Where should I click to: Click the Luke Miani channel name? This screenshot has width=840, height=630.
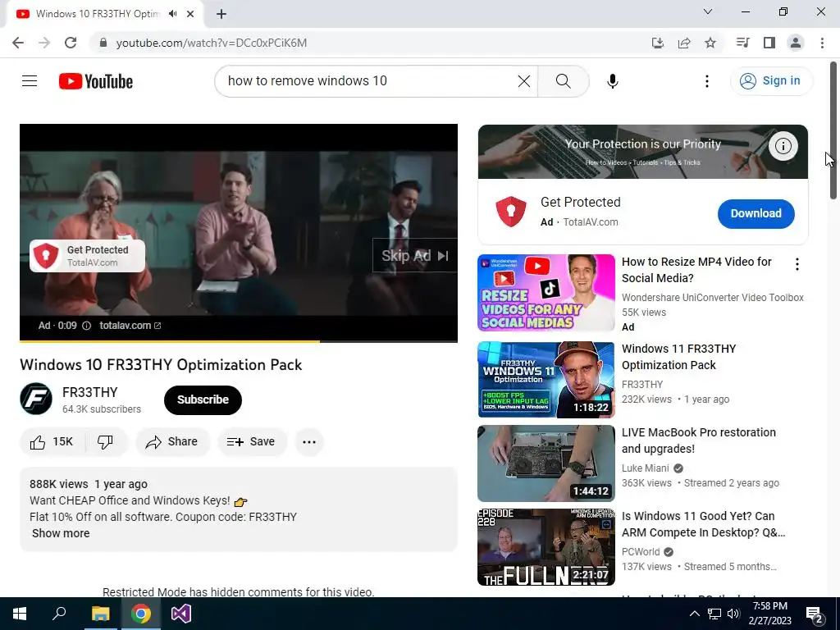pos(645,468)
